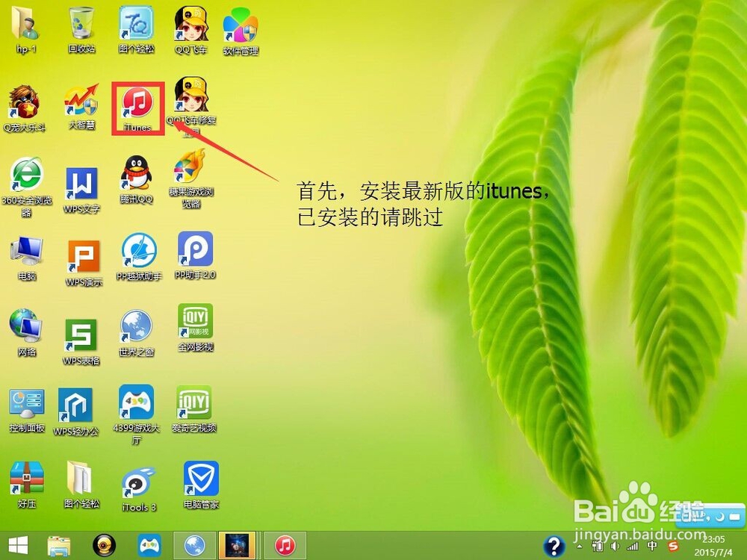Click the Windows Start button

[x=18, y=545]
